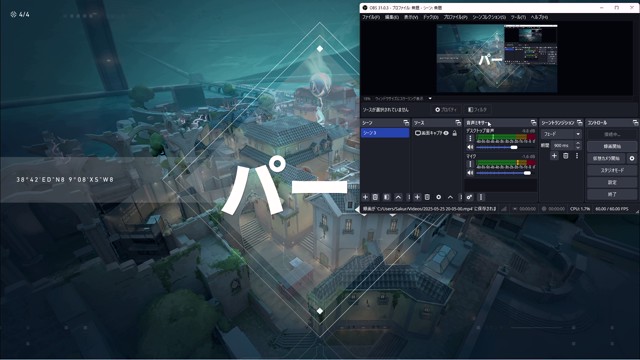Open advanced audio properties gears icon
The width and height of the screenshot is (640, 360).
(469, 197)
